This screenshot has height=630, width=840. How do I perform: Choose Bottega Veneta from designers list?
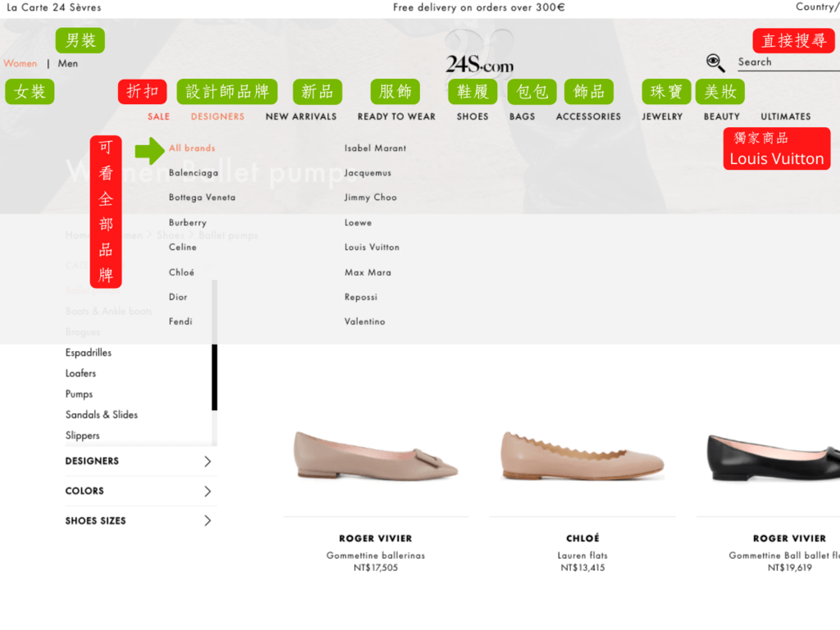(202, 197)
